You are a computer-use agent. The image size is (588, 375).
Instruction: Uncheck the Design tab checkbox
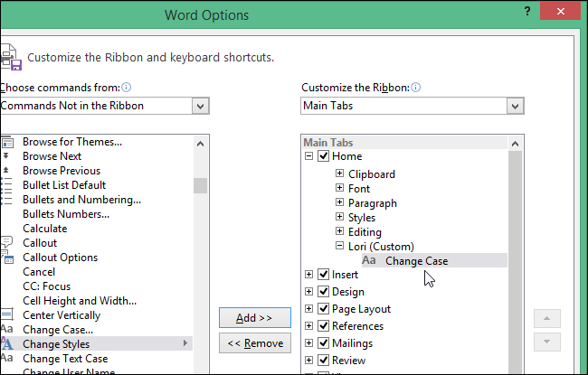pyautogui.click(x=323, y=292)
